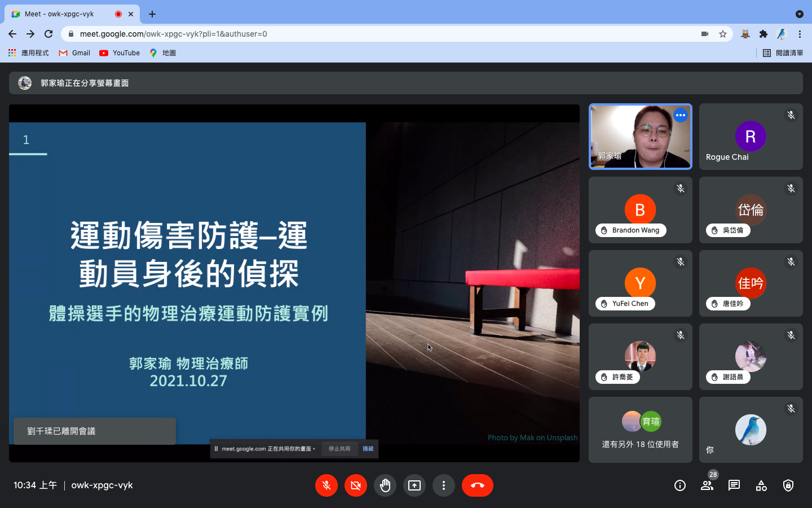The image size is (812, 508).
Task: Click the shared presentation slide
Action: click(294, 283)
